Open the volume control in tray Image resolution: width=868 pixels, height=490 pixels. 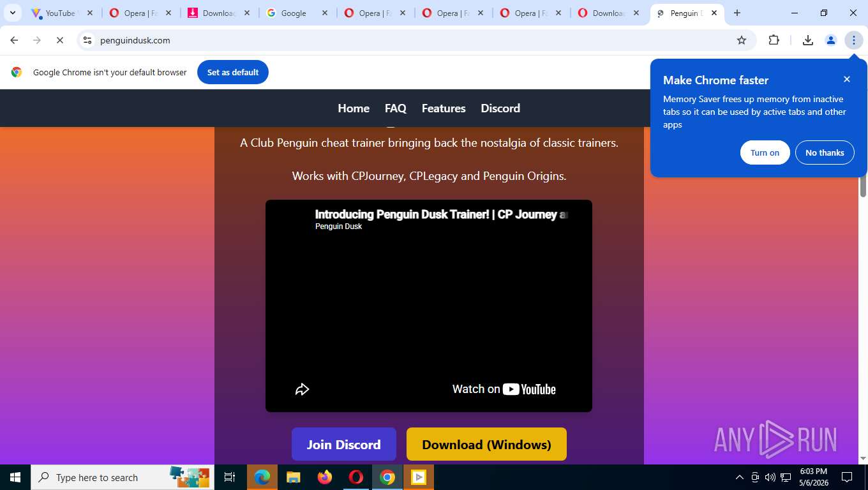pyautogui.click(x=770, y=477)
